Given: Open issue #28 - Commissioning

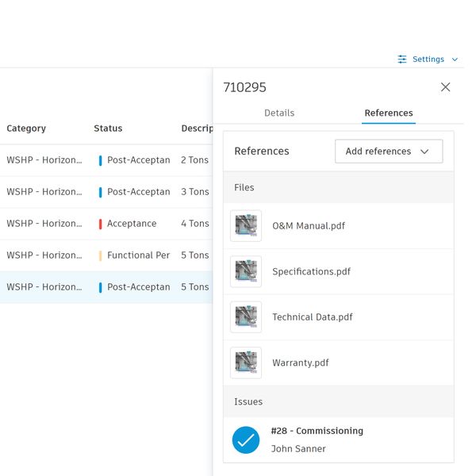Looking at the screenshot, I should (x=317, y=432).
